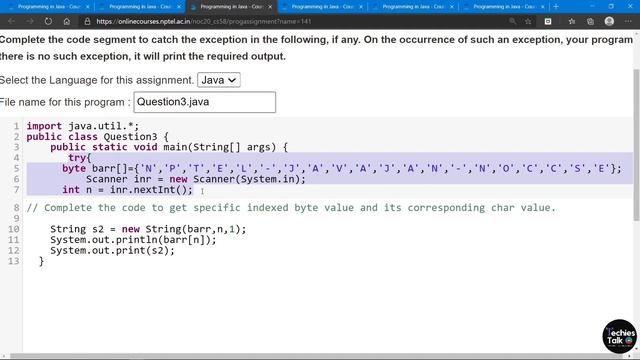Screen dimensions: 640x360
Task: Click the 'System.out.print(s2);' line
Action: tap(112, 250)
